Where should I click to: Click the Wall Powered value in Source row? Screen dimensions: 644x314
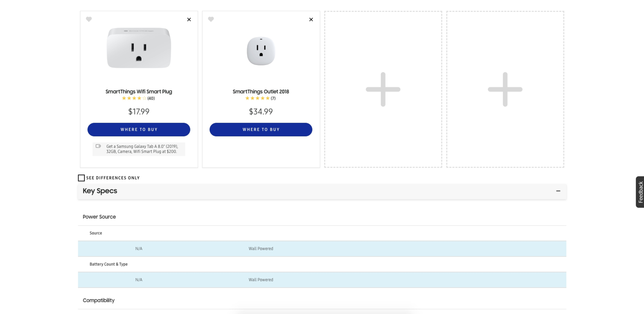click(261, 249)
